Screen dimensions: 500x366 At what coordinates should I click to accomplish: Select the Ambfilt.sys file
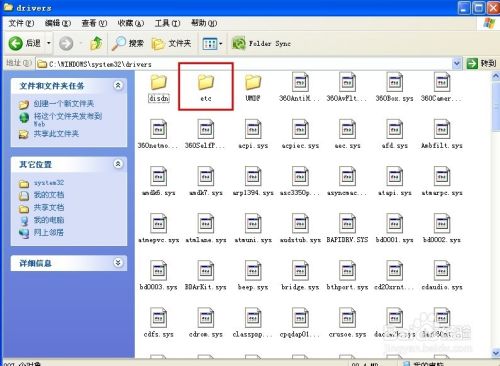tap(442, 135)
